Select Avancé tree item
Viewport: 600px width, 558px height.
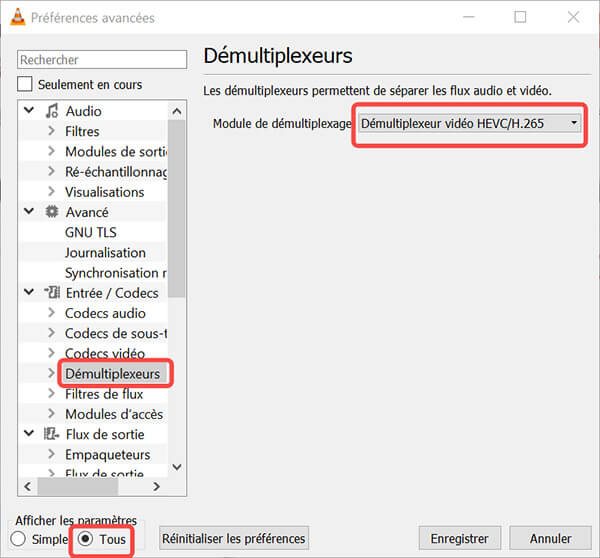87,212
